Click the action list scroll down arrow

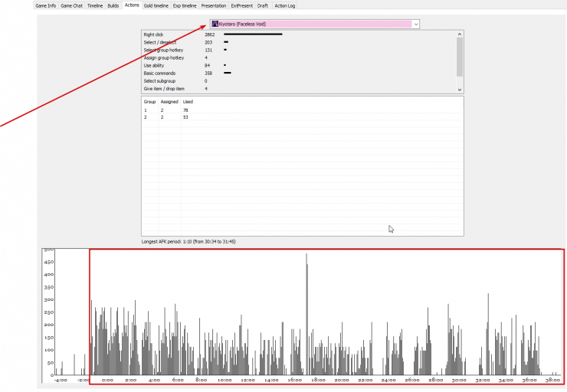coord(460,90)
